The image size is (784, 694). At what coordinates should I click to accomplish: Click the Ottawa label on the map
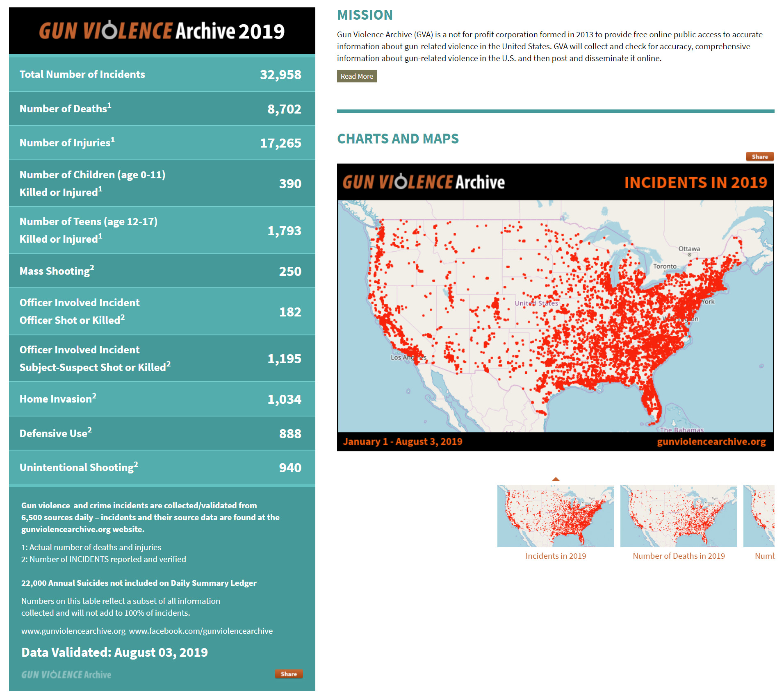click(689, 249)
